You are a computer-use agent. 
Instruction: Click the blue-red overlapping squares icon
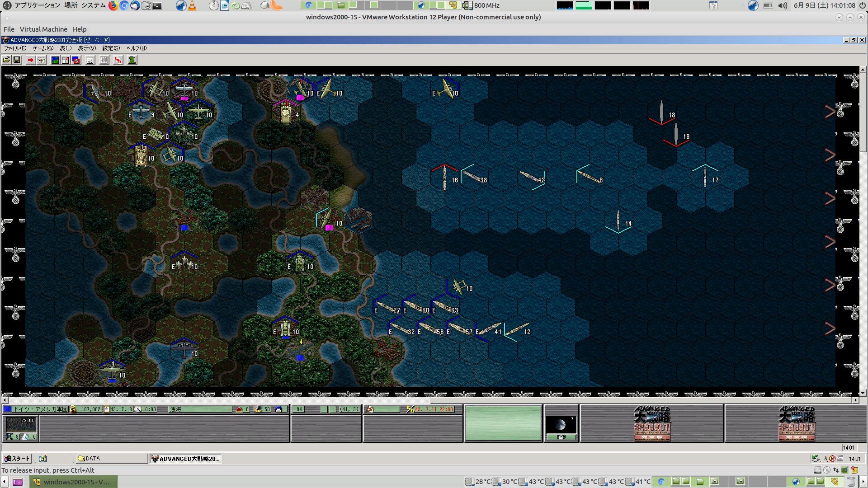[76, 60]
